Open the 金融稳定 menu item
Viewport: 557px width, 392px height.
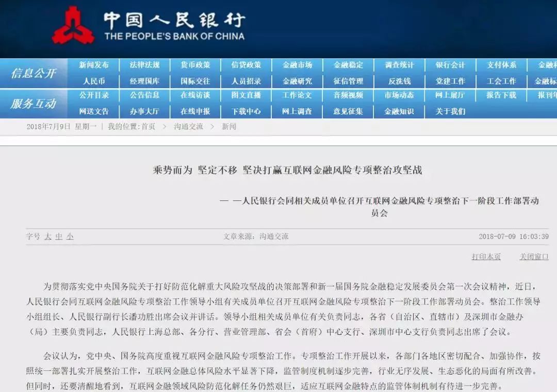(348, 65)
